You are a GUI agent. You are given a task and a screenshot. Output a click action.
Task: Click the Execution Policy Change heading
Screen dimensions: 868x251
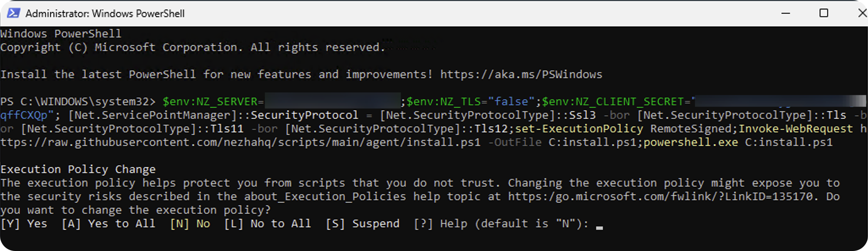(x=78, y=170)
